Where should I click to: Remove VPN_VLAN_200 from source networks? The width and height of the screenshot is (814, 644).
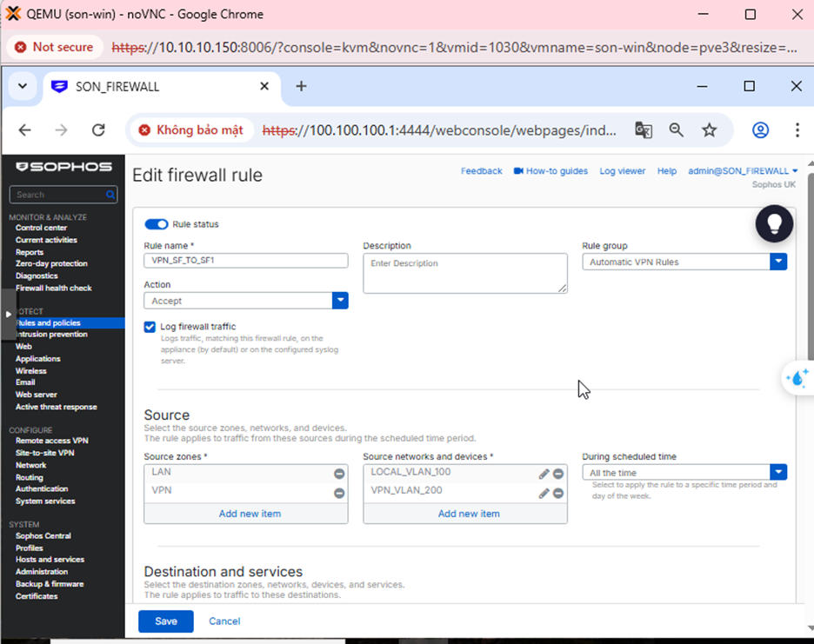click(x=558, y=493)
